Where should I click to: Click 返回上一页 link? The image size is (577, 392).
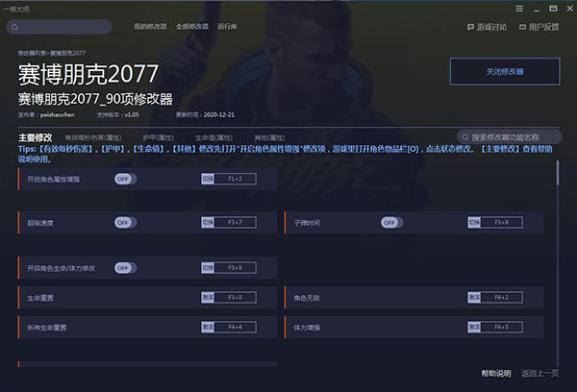point(539,373)
